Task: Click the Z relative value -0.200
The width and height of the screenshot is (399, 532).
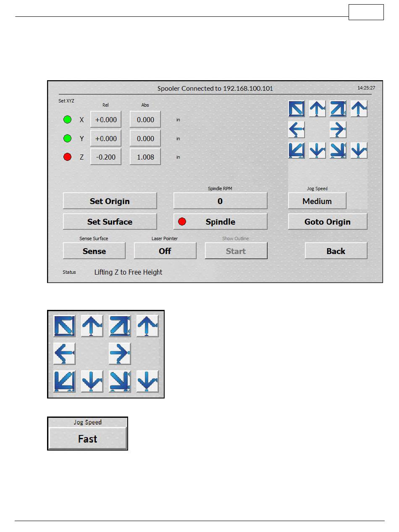Action: pos(106,157)
